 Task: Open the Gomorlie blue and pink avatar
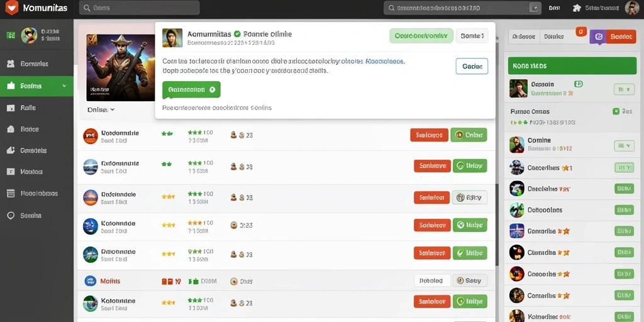pyautogui.click(x=517, y=231)
